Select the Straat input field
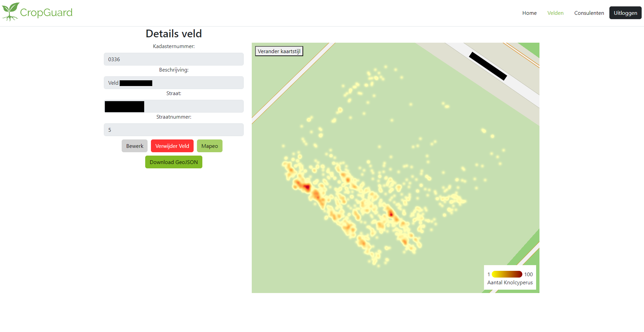The height and width of the screenshot is (332, 644). pyautogui.click(x=193, y=107)
